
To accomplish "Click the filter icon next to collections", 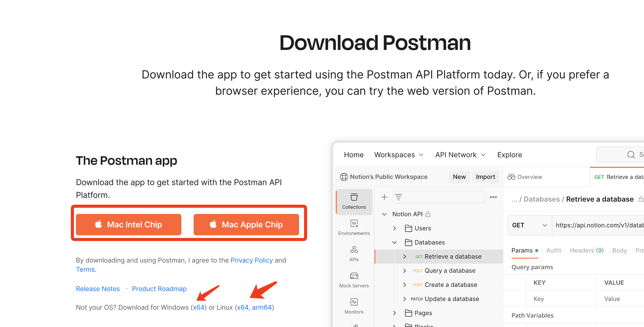I will [x=399, y=197].
